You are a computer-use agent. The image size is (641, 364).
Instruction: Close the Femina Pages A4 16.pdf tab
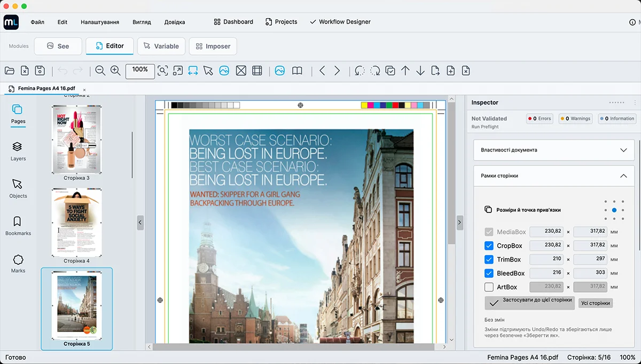coord(84,89)
